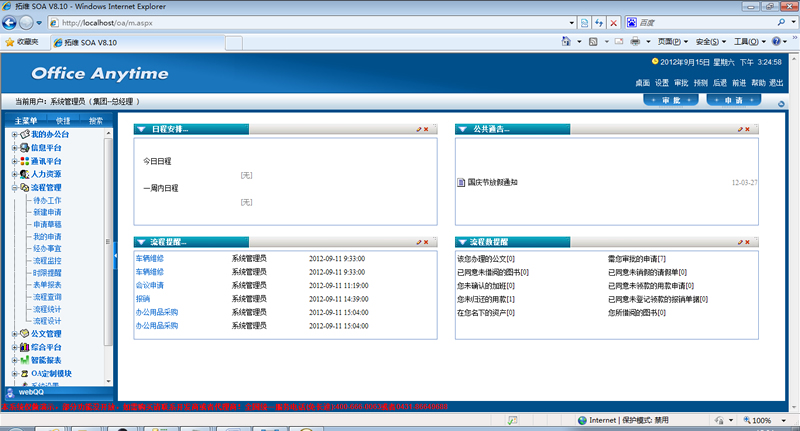Viewport: 800px width, 431px height.
Task: Collapse the 流程提醒 panel triangle
Action: (143, 243)
